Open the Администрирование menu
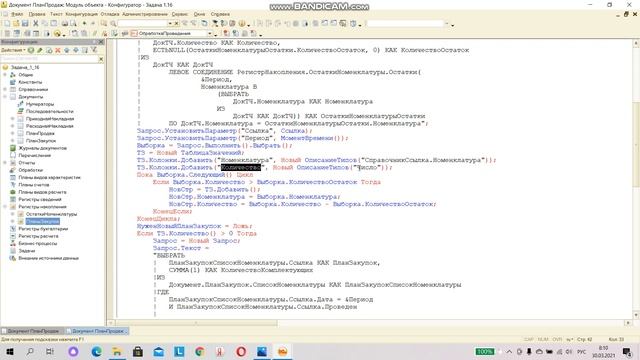 [145, 14]
